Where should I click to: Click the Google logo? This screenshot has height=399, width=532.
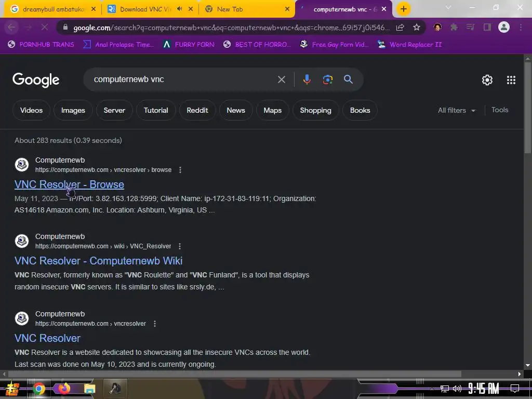coord(36,80)
